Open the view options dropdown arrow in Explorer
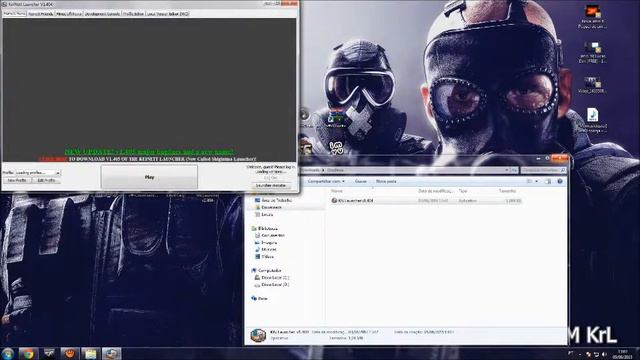This screenshot has height=360, width=640. 536,181
